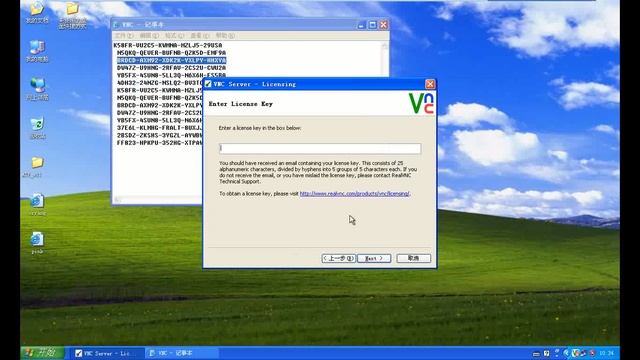The height and width of the screenshot is (360, 640).
Task: Click the VNC logo in dialog header
Action: click(421, 103)
